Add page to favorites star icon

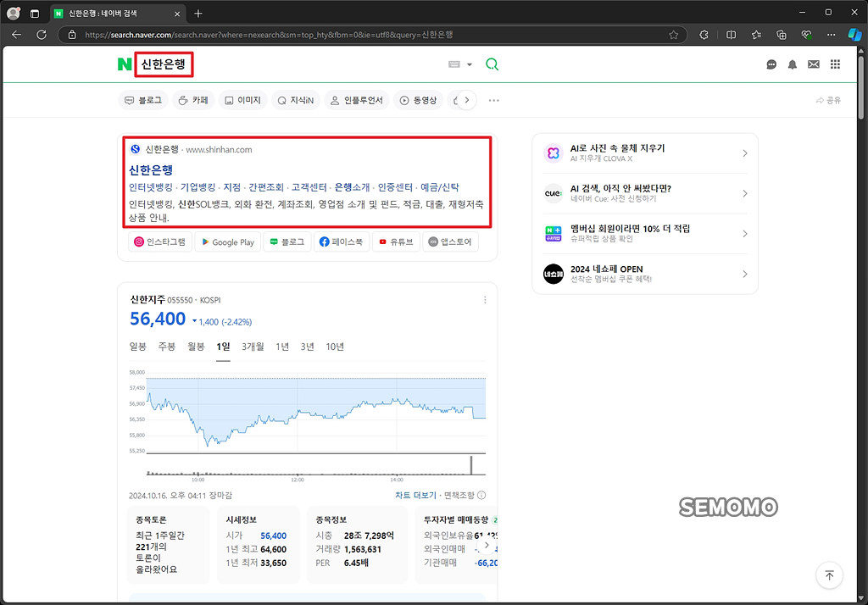[673, 35]
